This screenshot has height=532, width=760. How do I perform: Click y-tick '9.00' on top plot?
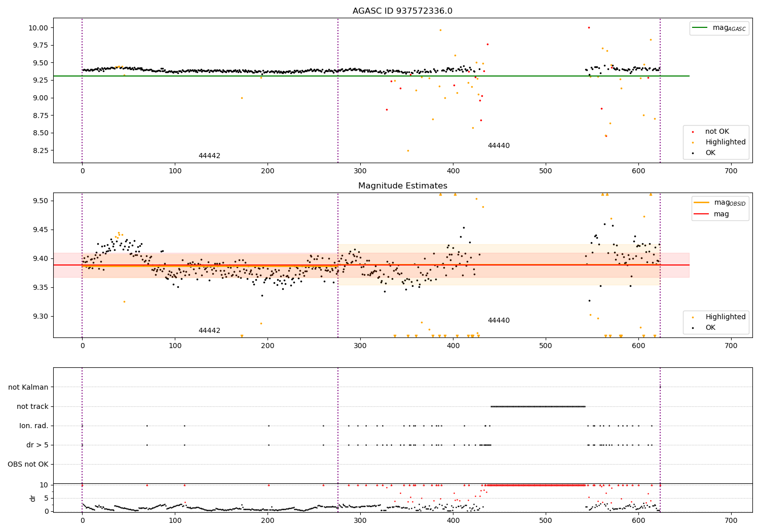[x=41, y=98]
